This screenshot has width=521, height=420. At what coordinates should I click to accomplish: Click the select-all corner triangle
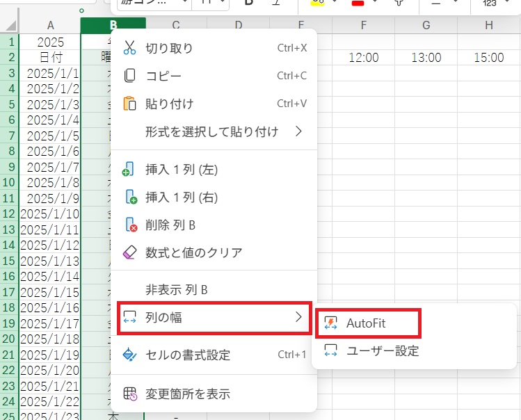click(11, 25)
